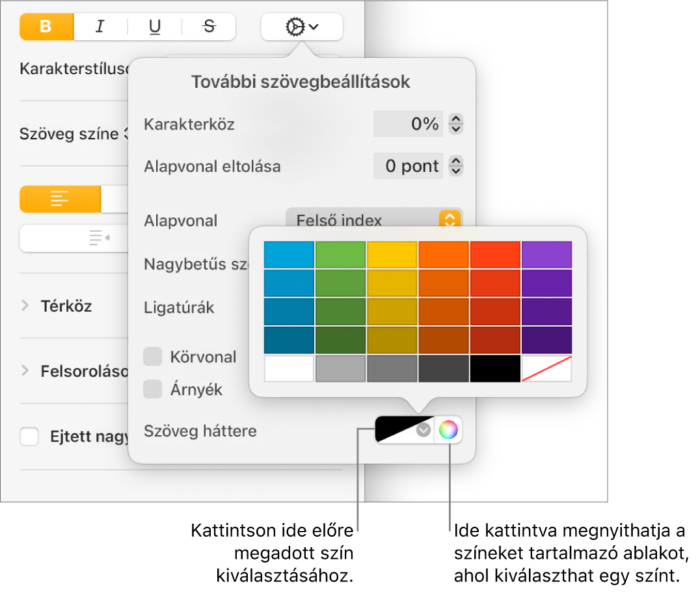700x592 pixels.
Task: Enable the Körvonal checkbox
Action: [x=152, y=357]
